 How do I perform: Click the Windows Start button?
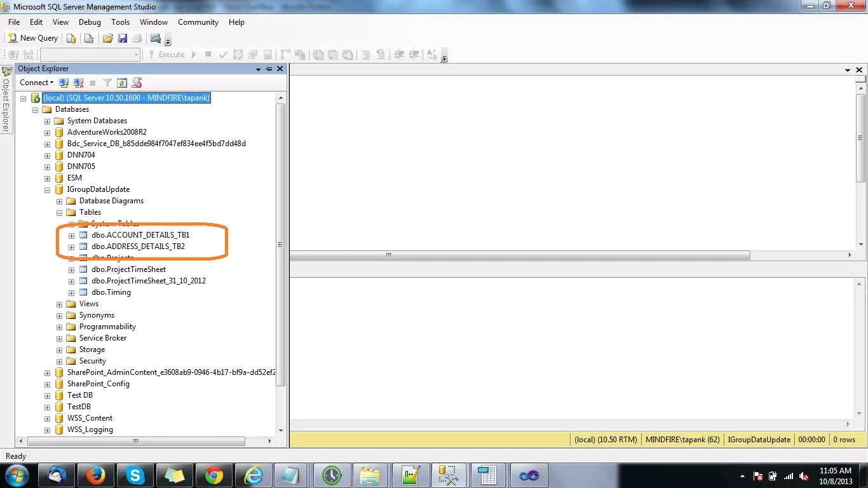[x=17, y=475]
